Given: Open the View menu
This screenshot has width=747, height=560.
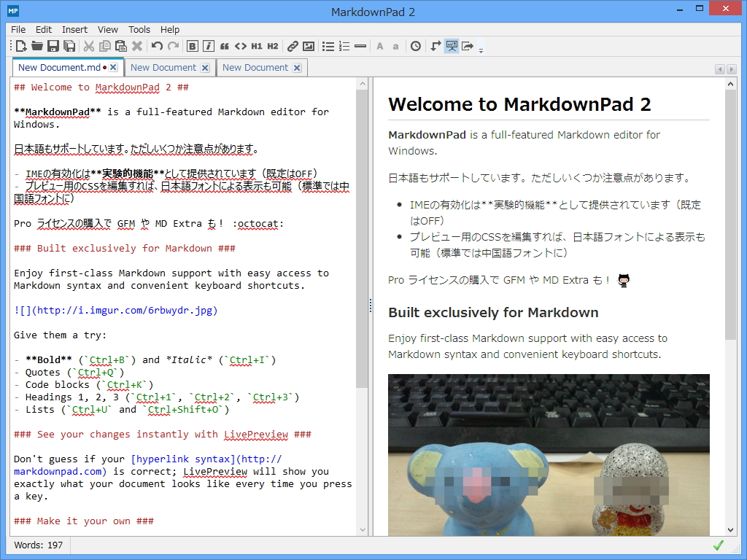Looking at the screenshot, I should pyautogui.click(x=107, y=30).
